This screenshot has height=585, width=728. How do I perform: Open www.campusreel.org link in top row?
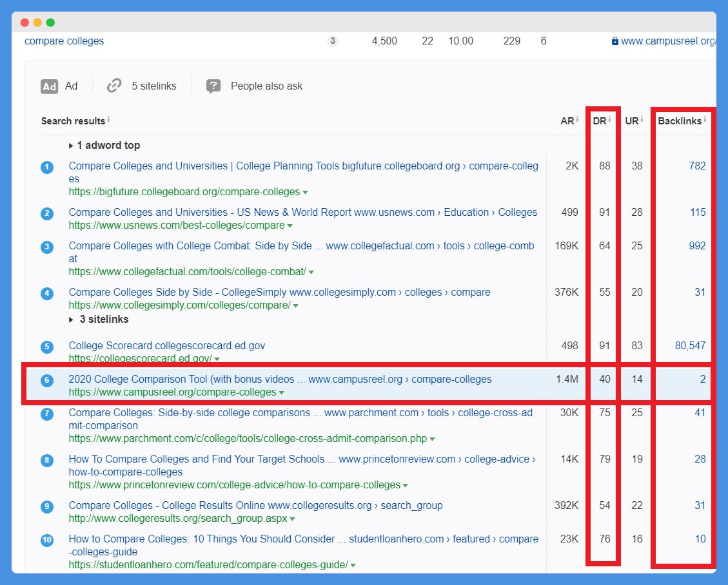pos(667,41)
